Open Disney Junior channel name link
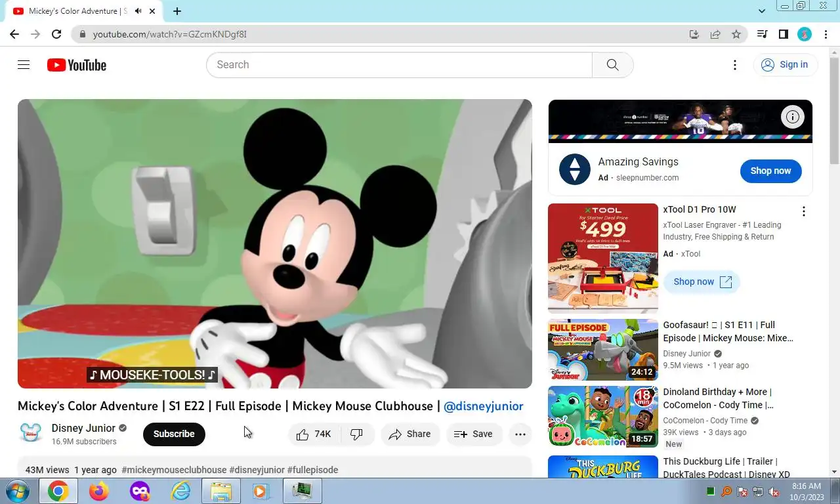This screenshot has width=840, height=504. (83, 428)
